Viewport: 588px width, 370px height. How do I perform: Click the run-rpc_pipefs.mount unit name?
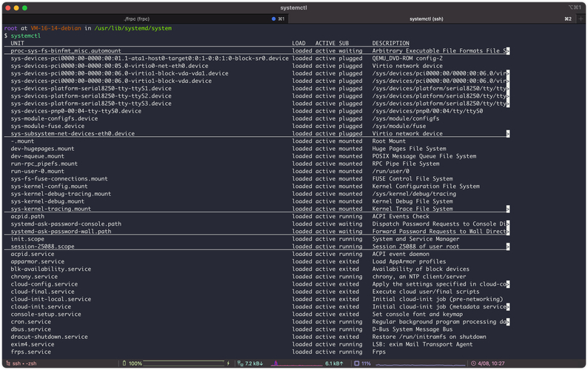(x=44, y=164)
